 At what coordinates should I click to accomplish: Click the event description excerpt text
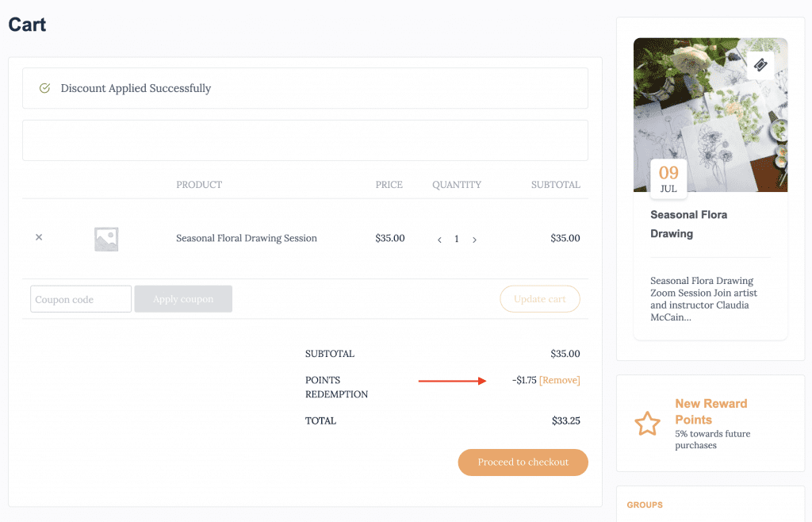(702, 299)
